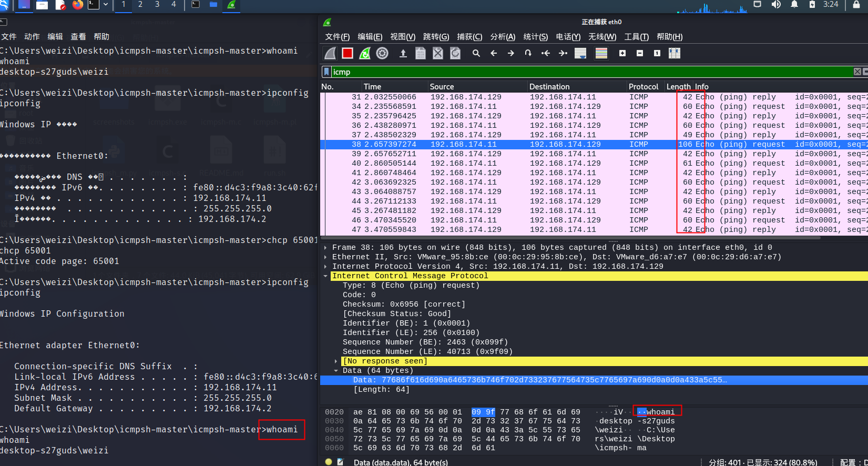
Task: Open Wireshark 文件(F) menu
Action: point(338,37)
